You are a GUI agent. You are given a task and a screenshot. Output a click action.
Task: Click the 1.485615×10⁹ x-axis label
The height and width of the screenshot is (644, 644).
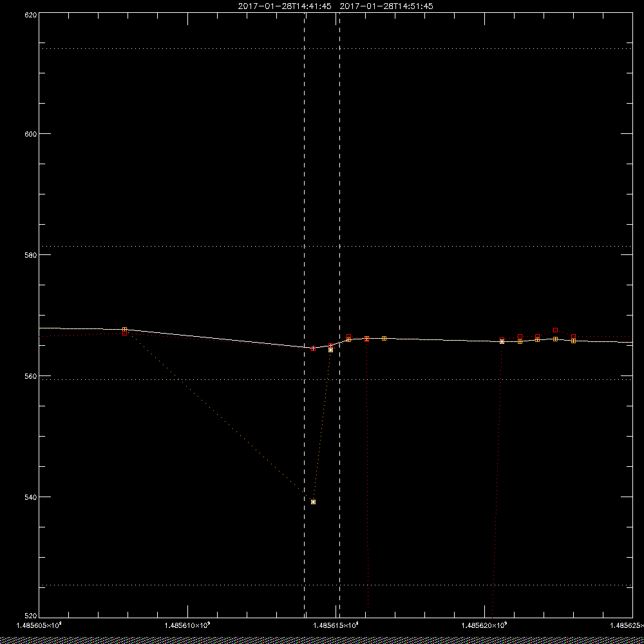[x=336, y=625]
